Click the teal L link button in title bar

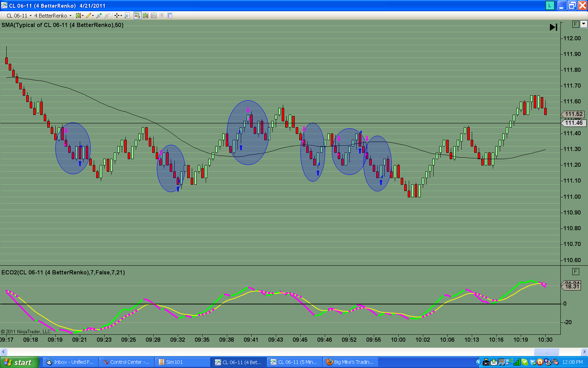pos(550,6)
